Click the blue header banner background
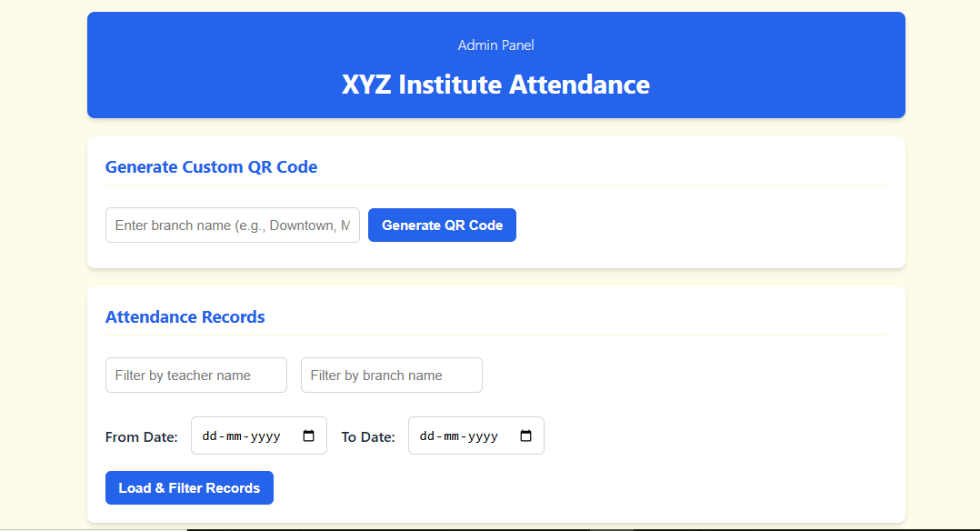 pyautogui.click(x=773, y=65)
